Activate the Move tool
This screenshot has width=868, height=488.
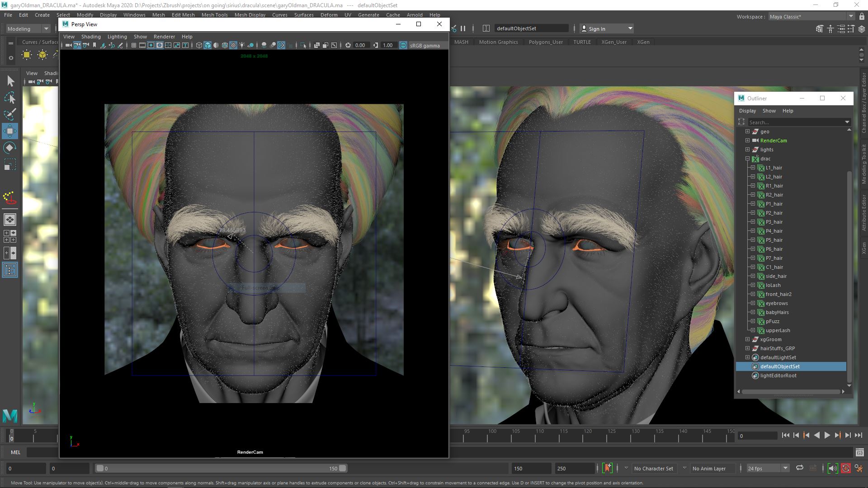point(10,131)
